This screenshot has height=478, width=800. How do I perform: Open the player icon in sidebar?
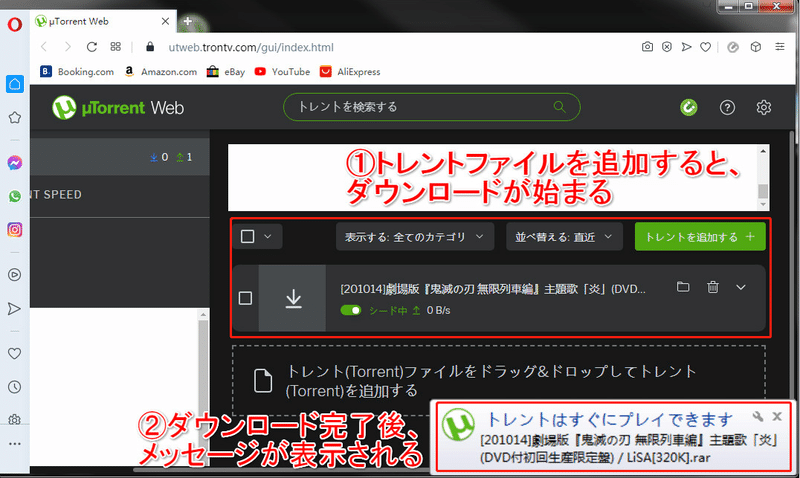pyautogui.click(x=15, y=275)
